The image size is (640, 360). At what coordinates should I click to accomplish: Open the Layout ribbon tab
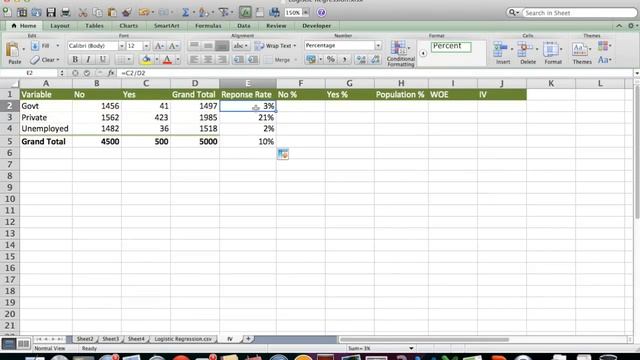60,26
